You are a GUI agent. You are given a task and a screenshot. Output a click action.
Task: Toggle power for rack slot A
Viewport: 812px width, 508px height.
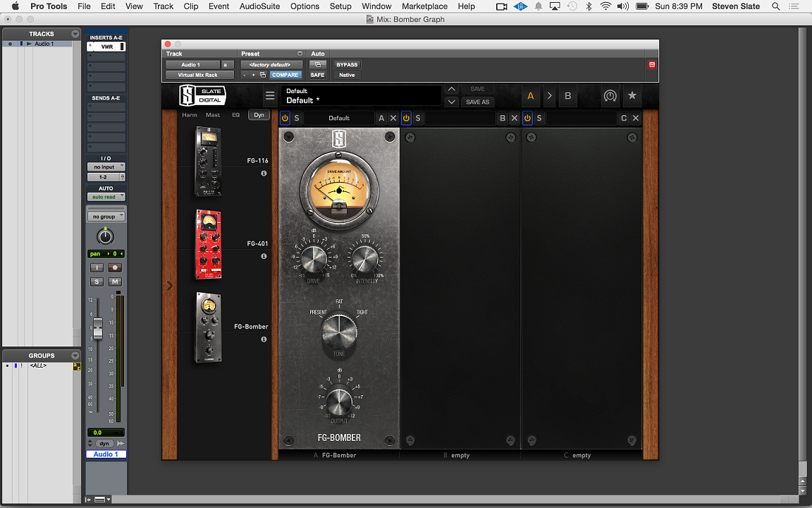(x=285, y=119)
